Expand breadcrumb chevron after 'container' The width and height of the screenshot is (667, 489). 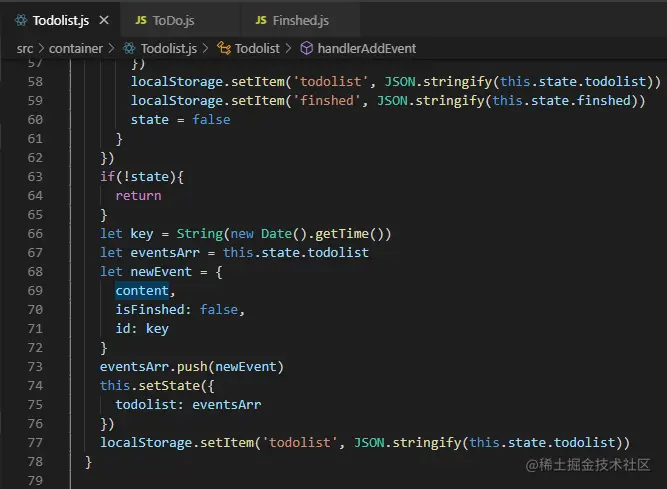(111, 48)
